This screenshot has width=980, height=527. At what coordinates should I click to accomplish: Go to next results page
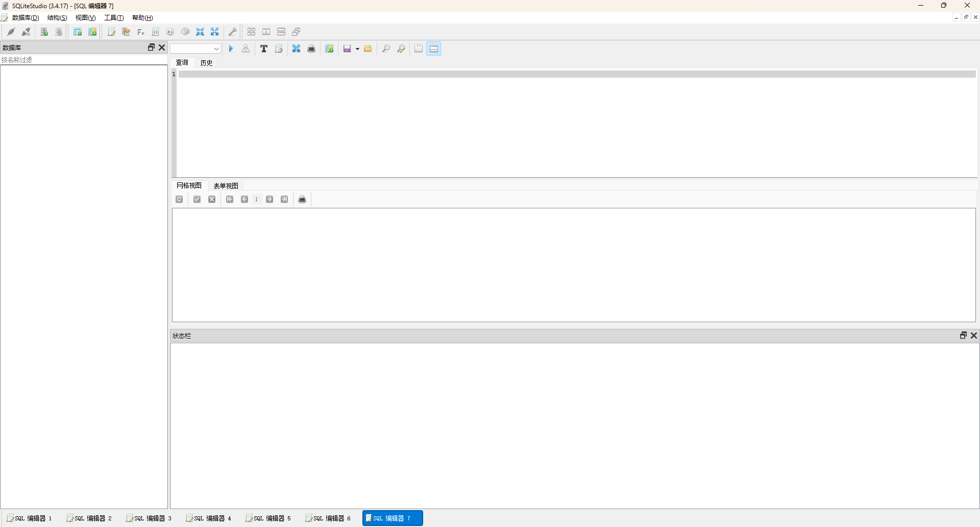click(x=269, y=199)
